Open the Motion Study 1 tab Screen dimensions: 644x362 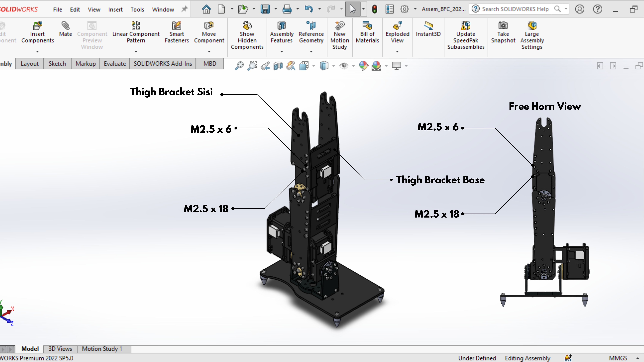coord(102,349)
